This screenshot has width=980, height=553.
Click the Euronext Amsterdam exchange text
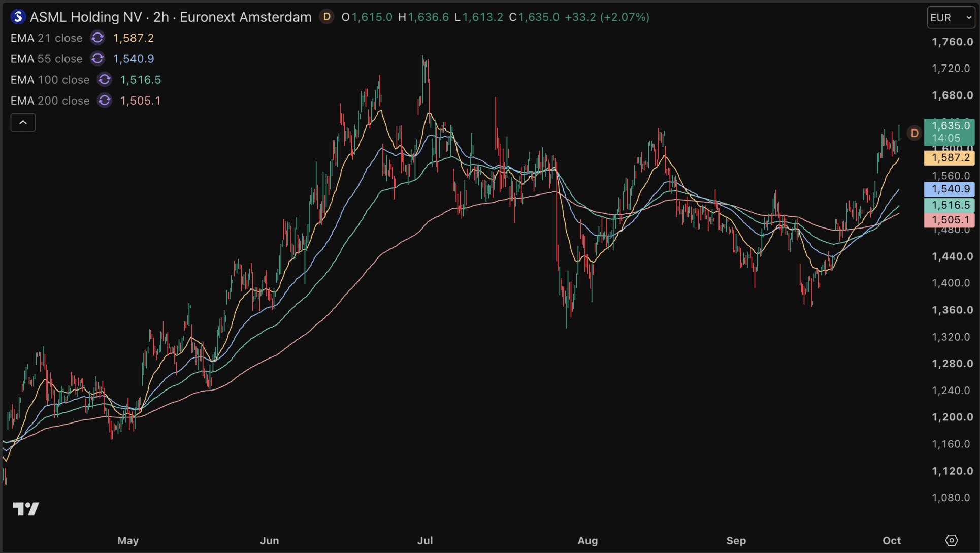[246, 17]
